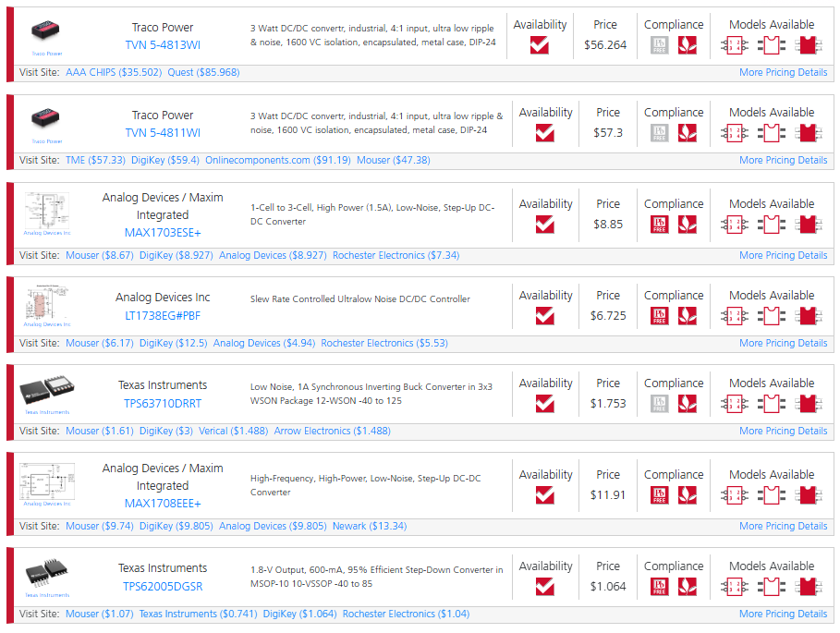This screenshot has width=840, height=633.
Task: Click Pb-free compliance icon for TPS63710DRRT
Action: click(x=660, y=404)
